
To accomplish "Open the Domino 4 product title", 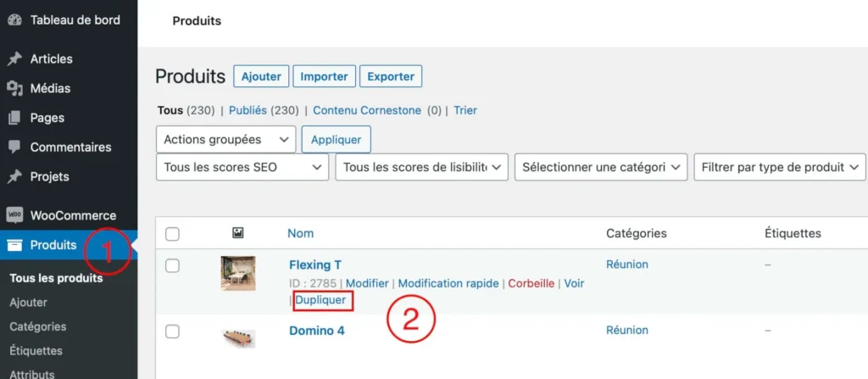I will pos(317,331).
